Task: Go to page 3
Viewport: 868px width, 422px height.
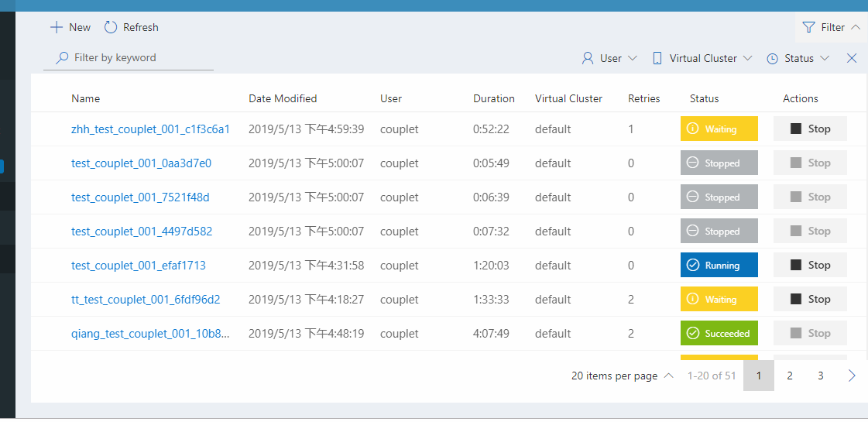Action: coord(821,376)
